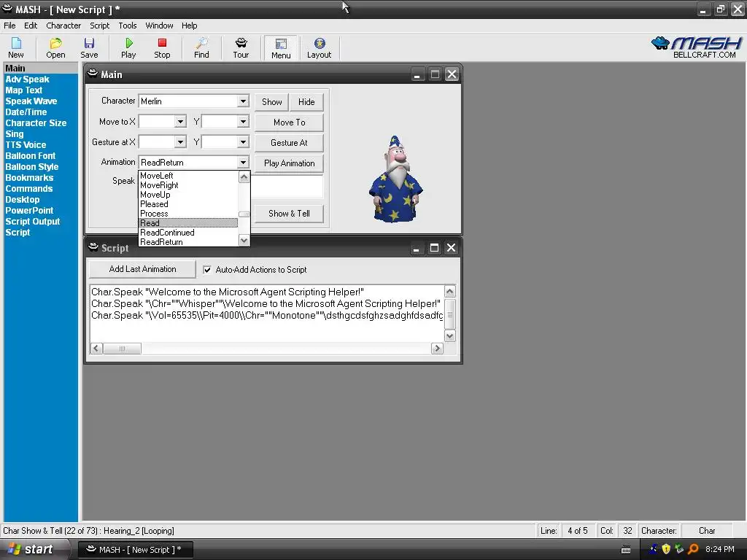Click the MASH Bellcraft.com logo
Image resolution: width=747 pixels, height=560 pixels.
696,47
